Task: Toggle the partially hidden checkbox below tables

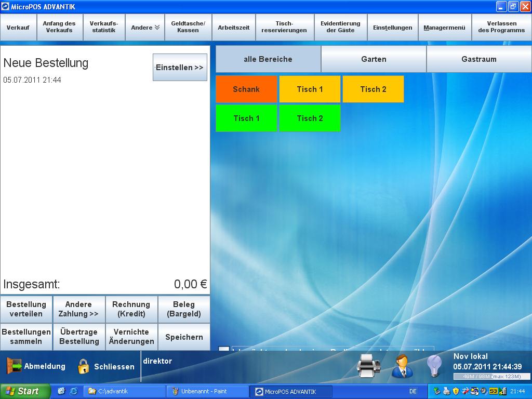Action: tap(223, 349)
